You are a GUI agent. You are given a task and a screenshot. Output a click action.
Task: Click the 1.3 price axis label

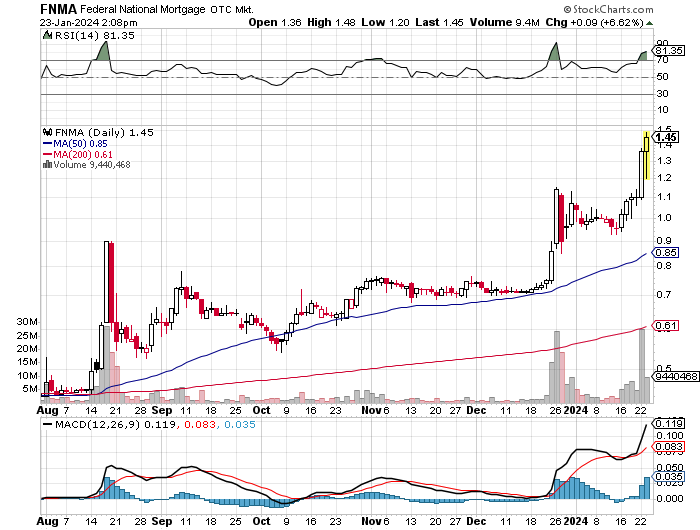(664, 161)
